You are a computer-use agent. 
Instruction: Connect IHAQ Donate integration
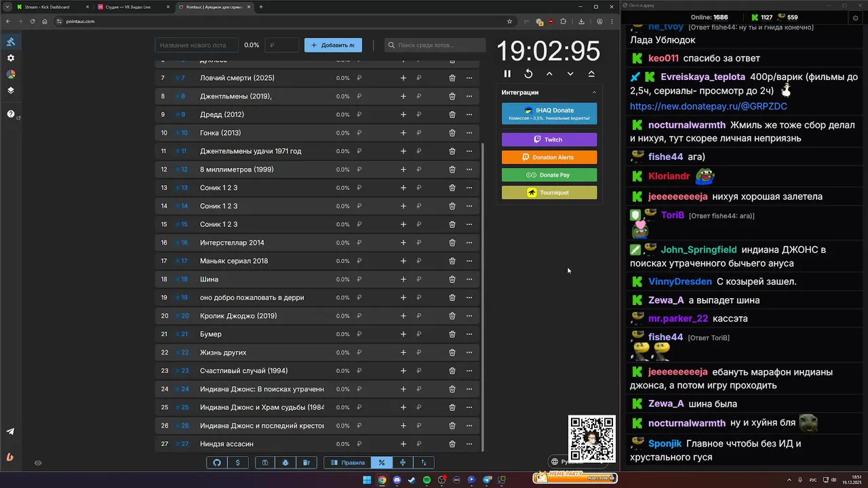[549, 114]
